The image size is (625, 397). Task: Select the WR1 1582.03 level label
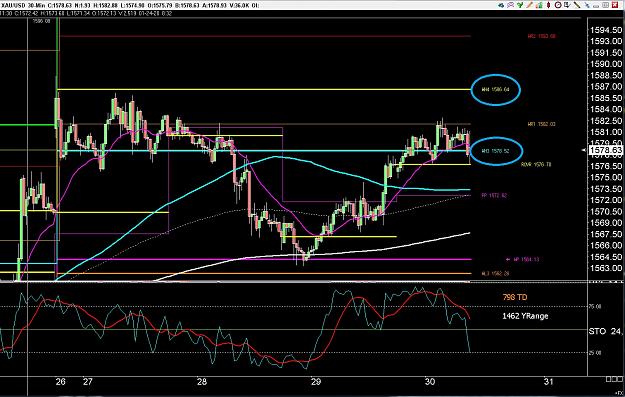(x=541, y=124)
